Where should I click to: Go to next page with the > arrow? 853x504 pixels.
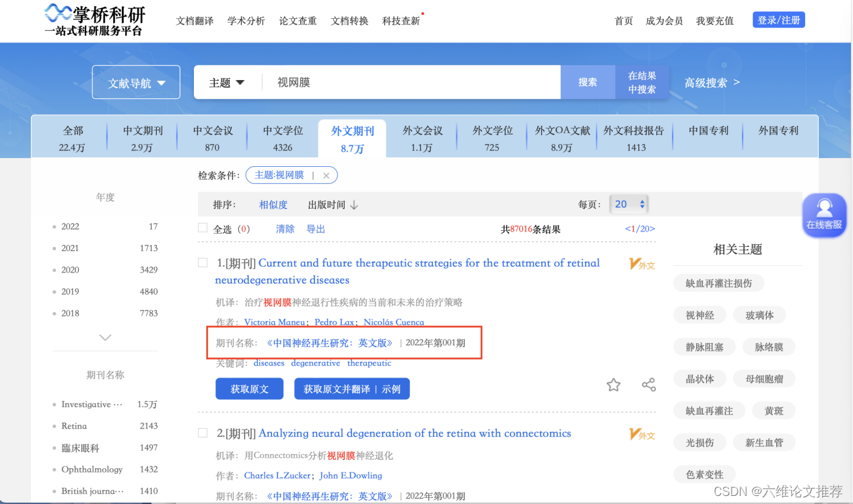click(652, 229)
